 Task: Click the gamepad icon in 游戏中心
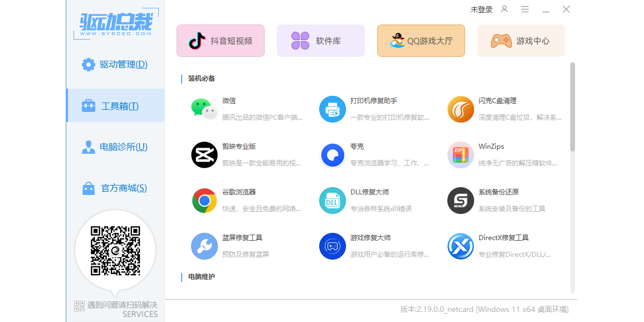501,41
